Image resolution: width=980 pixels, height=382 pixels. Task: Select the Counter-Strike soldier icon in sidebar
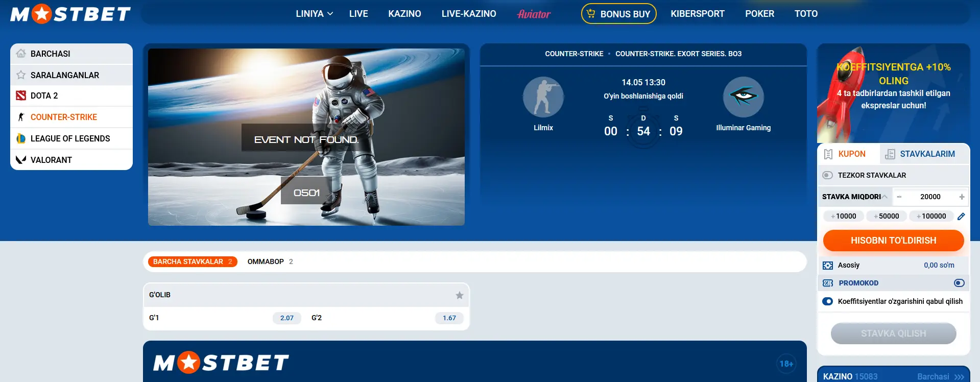point(21,117)
